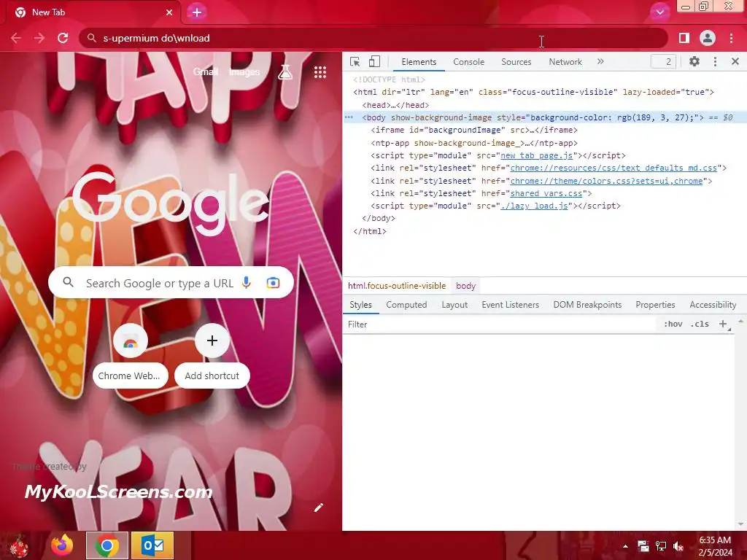Toggle the .cls class editor

tap(700, 324)
